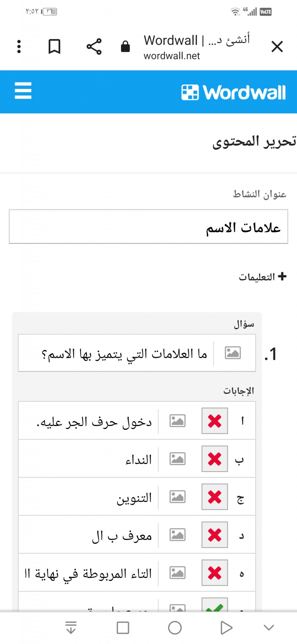297x644 pixels.
Task: Add image to answer 'التنوين'
Action: tap(177, 496)
